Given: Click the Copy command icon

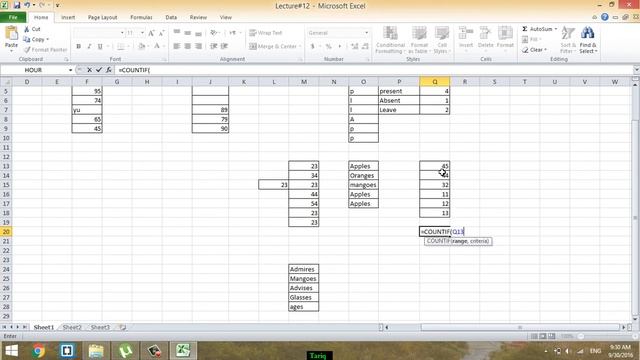Looking at the screenshot, I should click(27, 39).
